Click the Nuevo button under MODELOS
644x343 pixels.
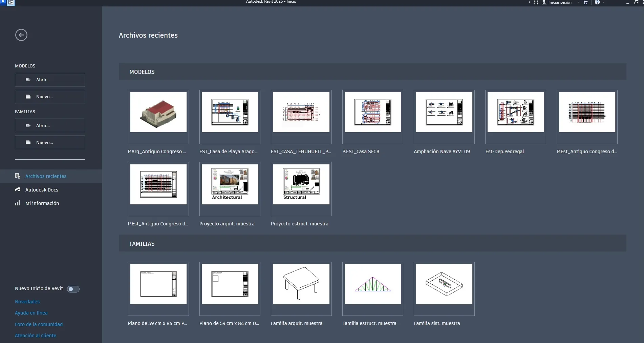click(x=50, y=97)
